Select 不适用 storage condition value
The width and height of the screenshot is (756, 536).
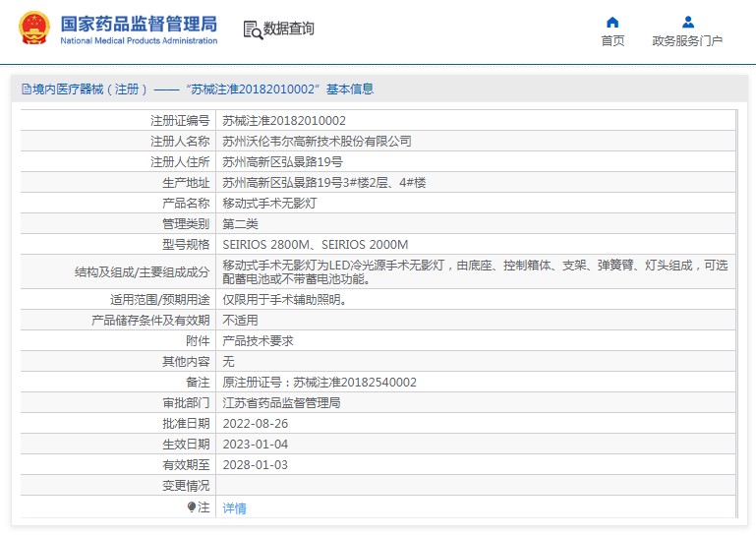pos(240,321)
